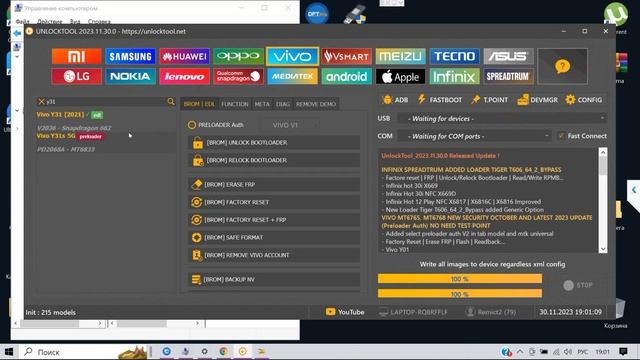Enable the PRELOADER Auth radio button
640x360 pixels.
pos(192,125)
